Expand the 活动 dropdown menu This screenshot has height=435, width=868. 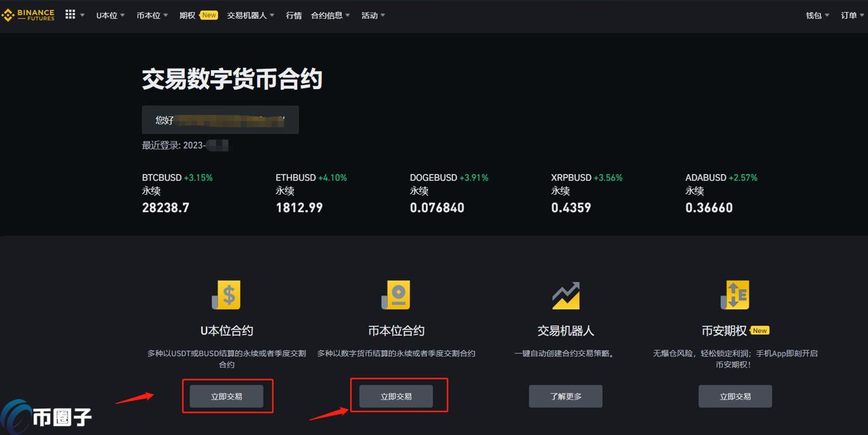point(373,15)
